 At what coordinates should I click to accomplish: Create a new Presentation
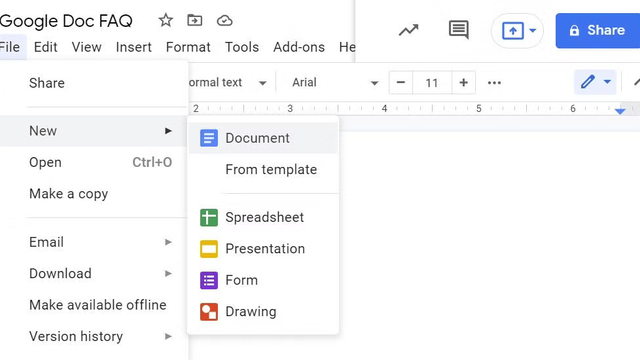point(263,249)
